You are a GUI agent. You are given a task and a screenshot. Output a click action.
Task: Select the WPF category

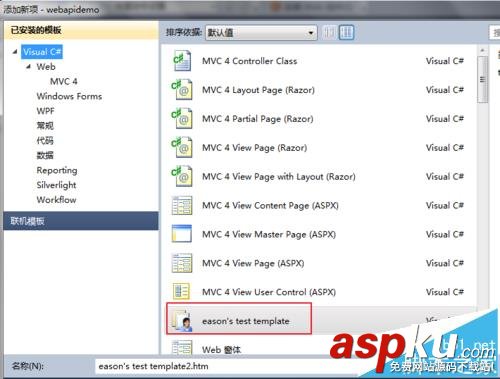coord(45,111)
